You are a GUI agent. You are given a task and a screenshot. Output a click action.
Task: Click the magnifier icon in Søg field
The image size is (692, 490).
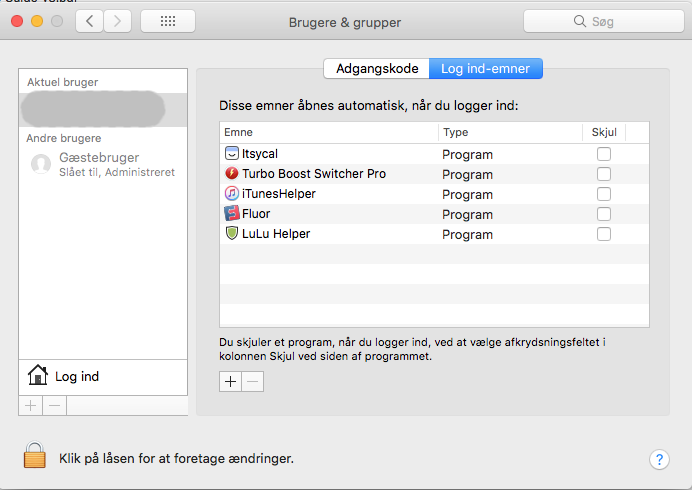click(579, 21)
